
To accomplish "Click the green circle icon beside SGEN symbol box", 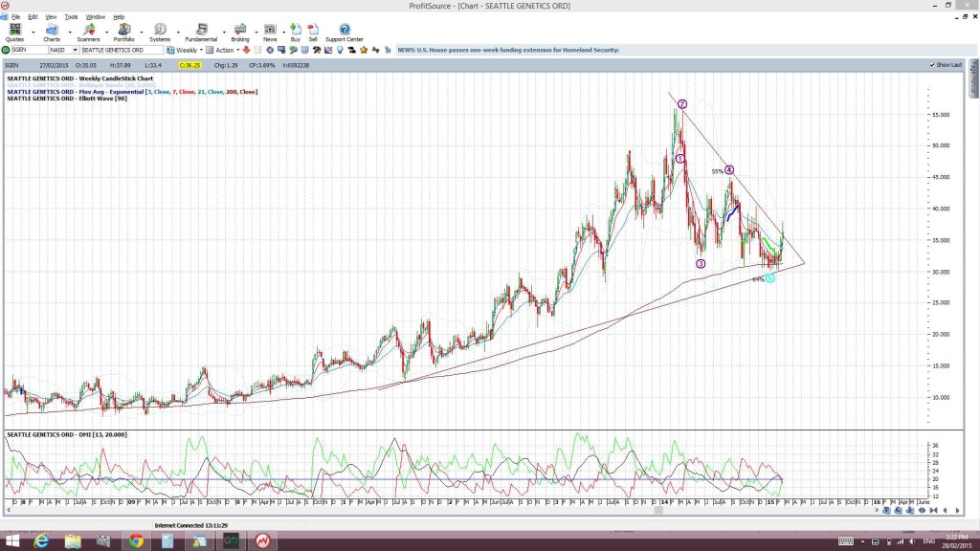I will point(6,50).
